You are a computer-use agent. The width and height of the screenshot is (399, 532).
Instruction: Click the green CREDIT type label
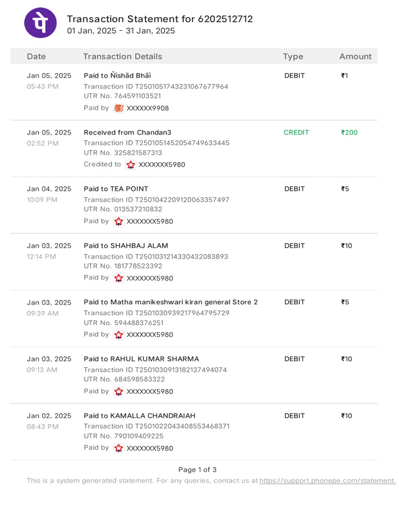coord(296,132)
